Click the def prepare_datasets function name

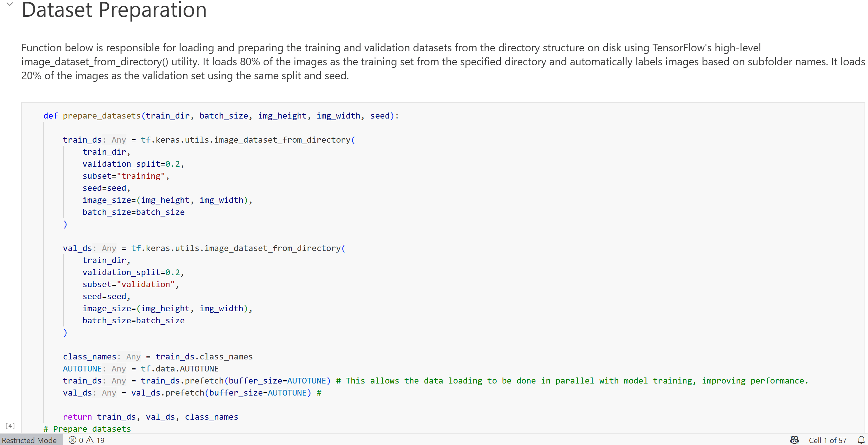click(102, 116)
